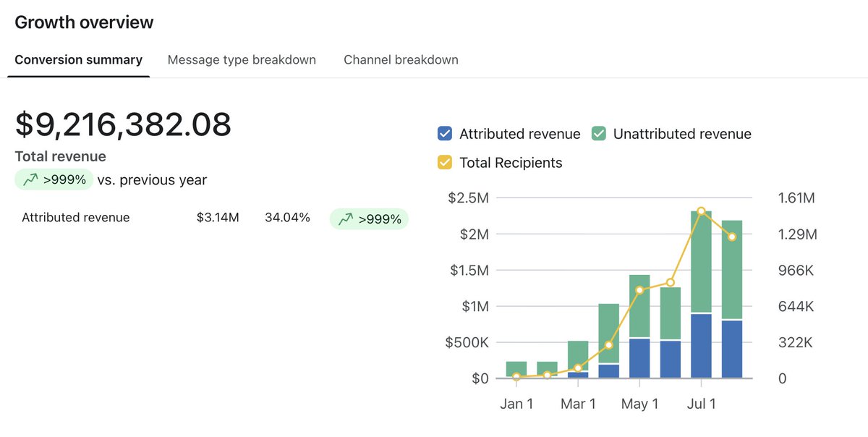Click the >999% badge in Attributed revenue row

pos(369,218)
